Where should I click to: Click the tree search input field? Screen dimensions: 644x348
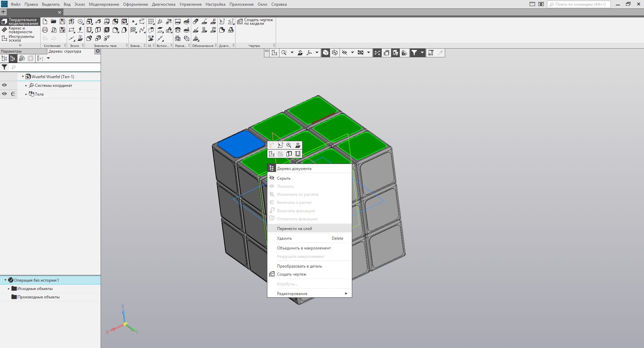55,67
